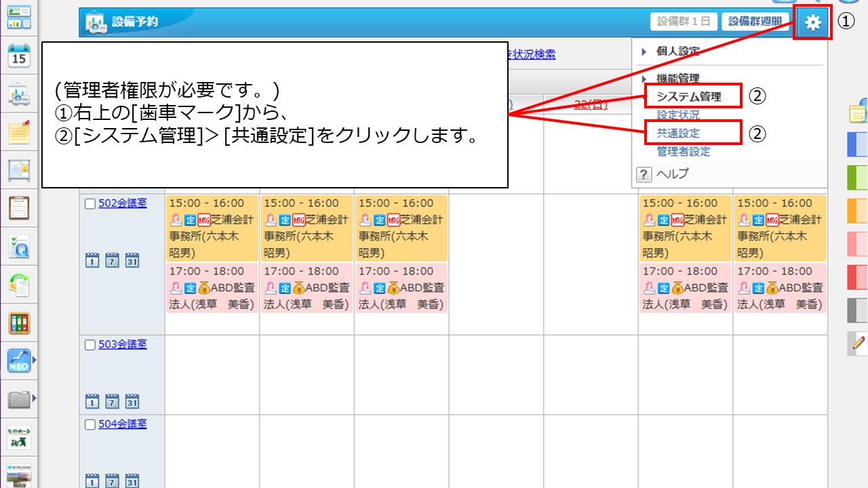Open the 504会議室 room link

coord(123,424)
